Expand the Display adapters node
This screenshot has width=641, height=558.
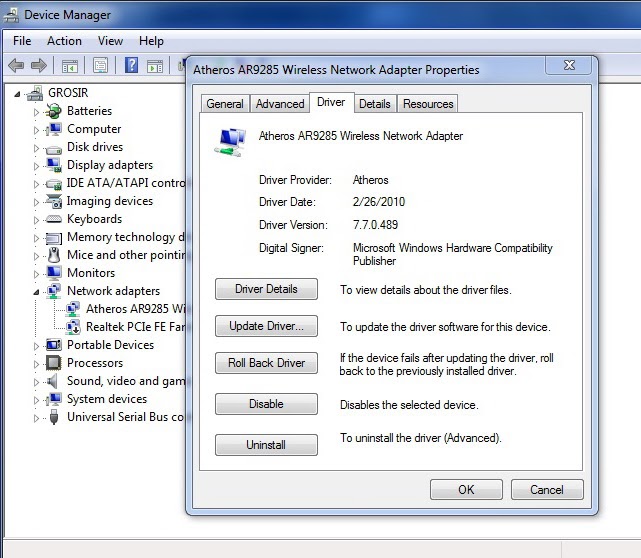click(x=36, y=166)
